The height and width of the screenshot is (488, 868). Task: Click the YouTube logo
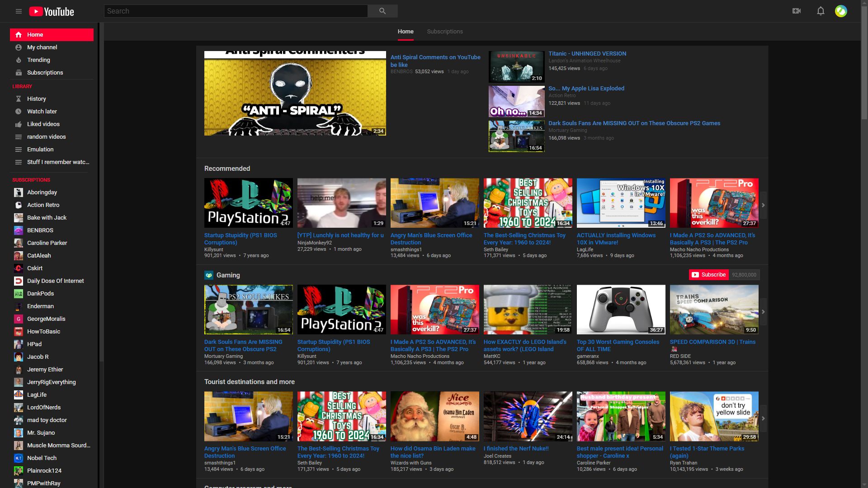pyautogui.click(x=52, y=11)
